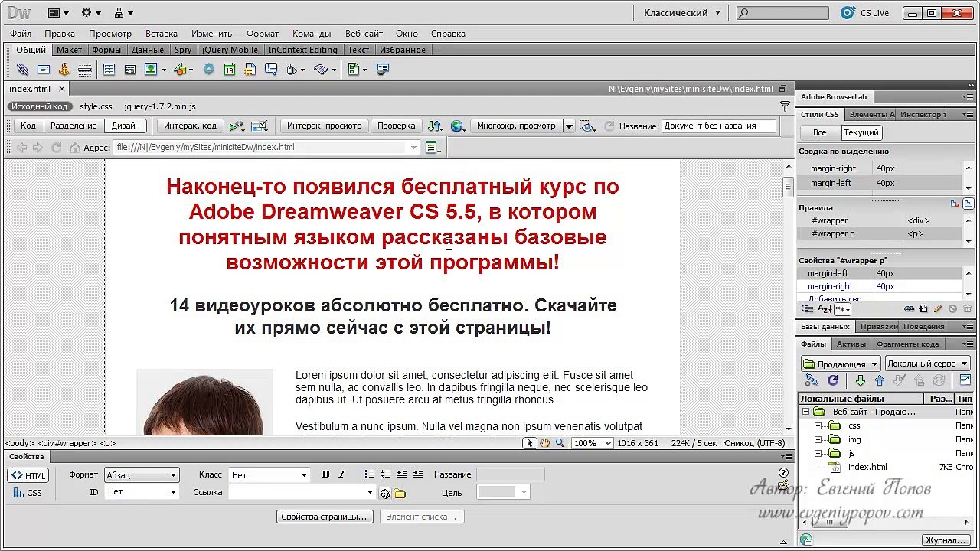Expand the css folder

point(818,426)
